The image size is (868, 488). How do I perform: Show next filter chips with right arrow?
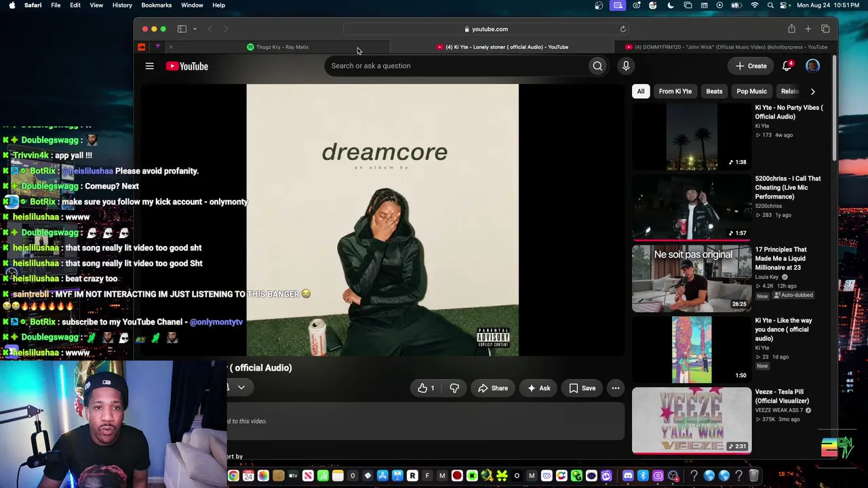pos(812,91)
